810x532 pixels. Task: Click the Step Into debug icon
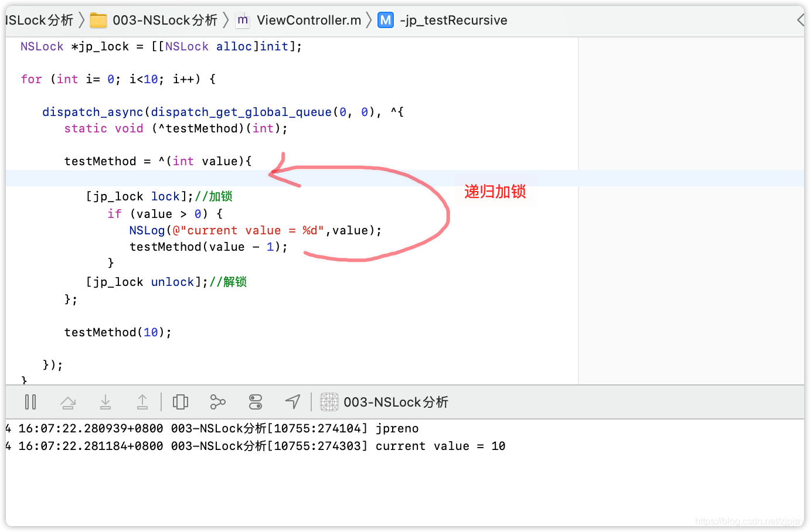coord(105,402)
